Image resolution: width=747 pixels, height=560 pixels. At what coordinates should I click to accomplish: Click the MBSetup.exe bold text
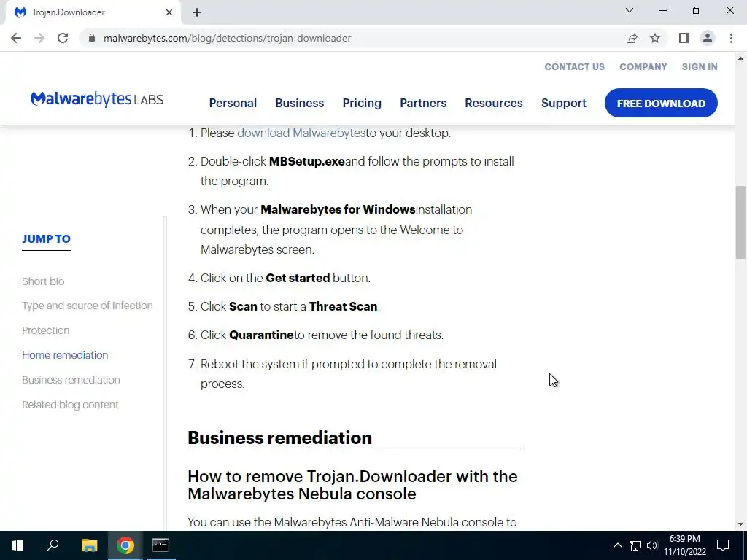pos(307,161)
